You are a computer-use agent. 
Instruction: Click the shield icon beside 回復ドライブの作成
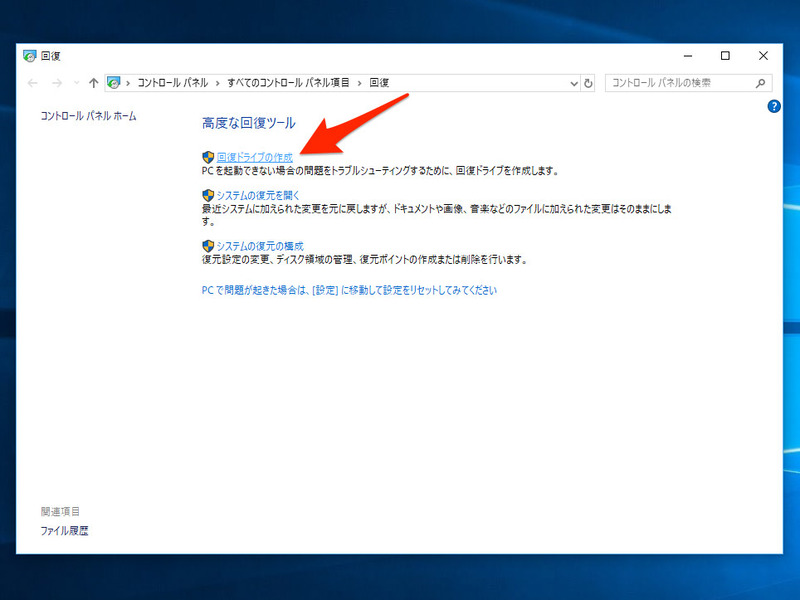(x=208, y=157)
